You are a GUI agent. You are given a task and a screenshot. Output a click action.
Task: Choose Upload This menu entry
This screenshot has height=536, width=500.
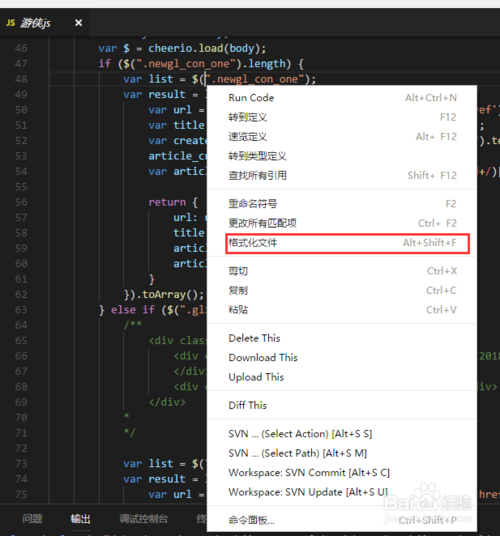click(342, 377)
